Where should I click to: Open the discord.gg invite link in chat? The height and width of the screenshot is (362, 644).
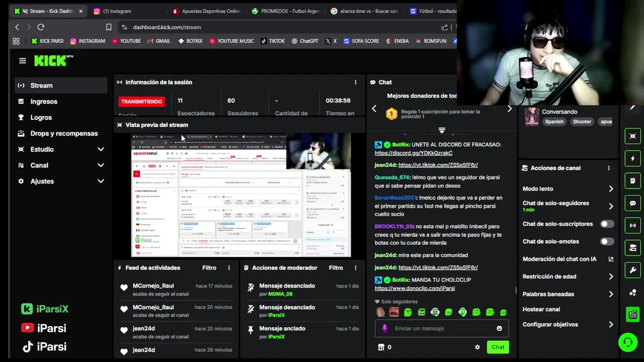414,153
